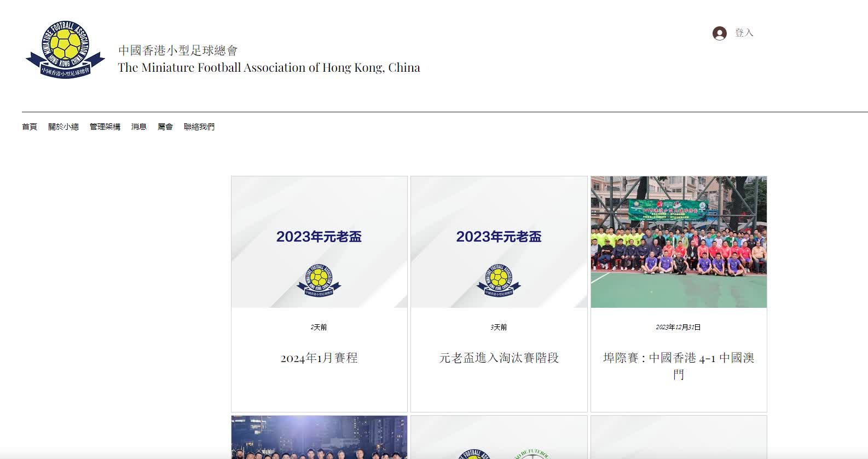
Task: Open the 登入 login link
Action: (x=744, y=33)
